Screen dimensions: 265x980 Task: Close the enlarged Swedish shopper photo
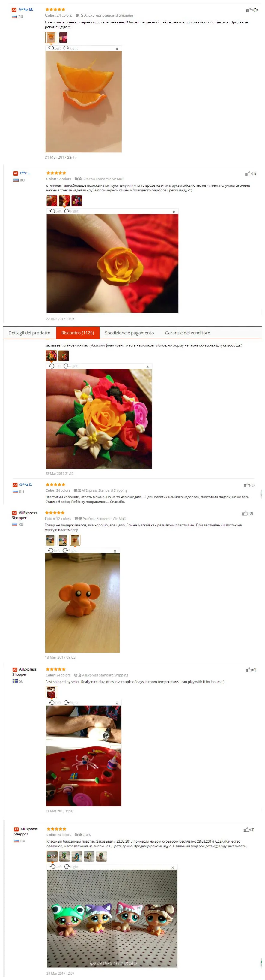click(x=117, y=704)
